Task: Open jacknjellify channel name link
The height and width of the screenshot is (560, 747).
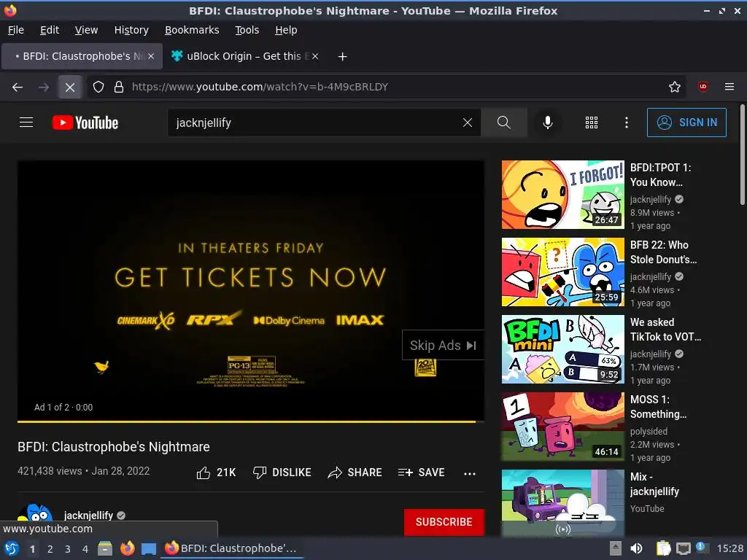Action: [88, 516]
